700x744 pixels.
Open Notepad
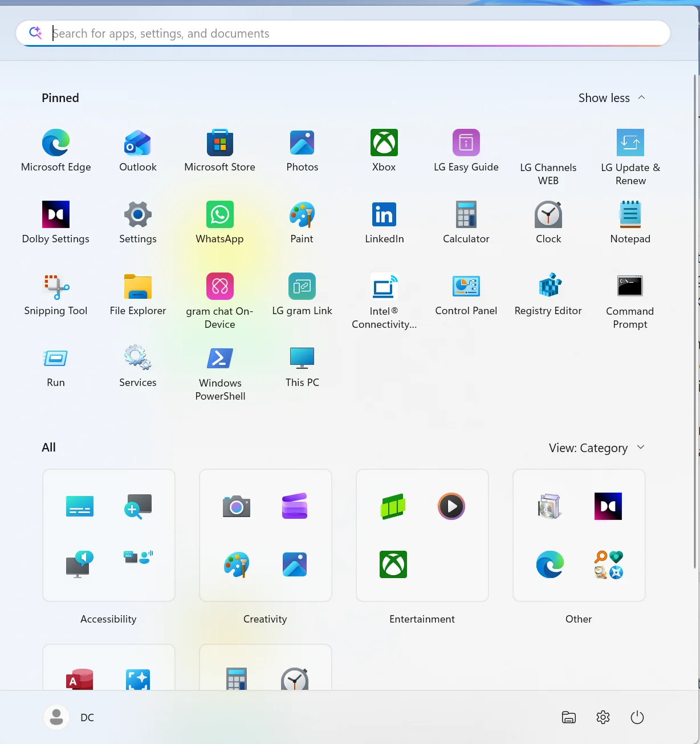630,223
